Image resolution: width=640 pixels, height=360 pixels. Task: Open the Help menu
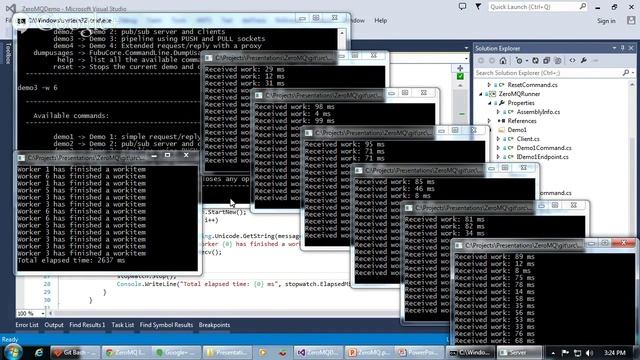pyautogui.click(x=380, y=20)
